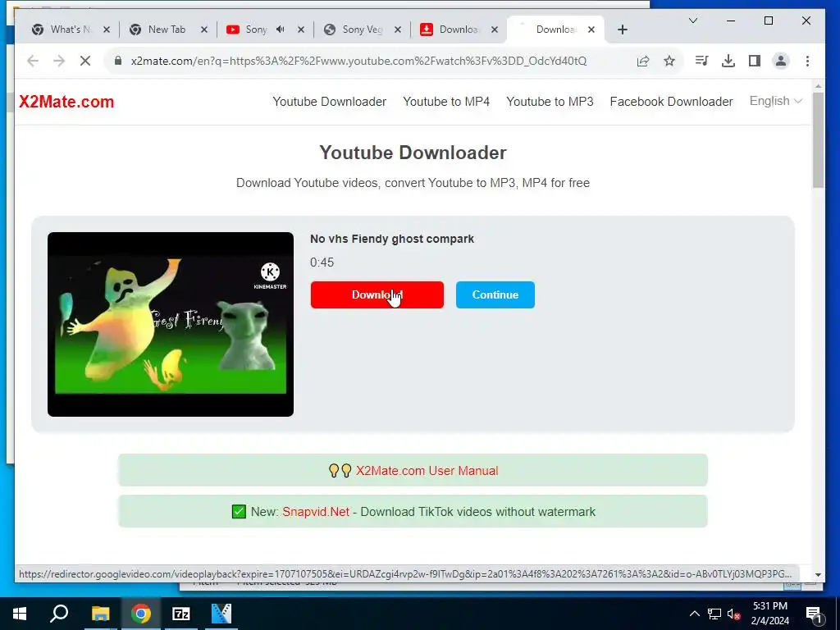The height and width of the screenshot is (630, 840).
Task: Show hidden system tray icons
Action: pyautogui.click(x=694, y=614)
